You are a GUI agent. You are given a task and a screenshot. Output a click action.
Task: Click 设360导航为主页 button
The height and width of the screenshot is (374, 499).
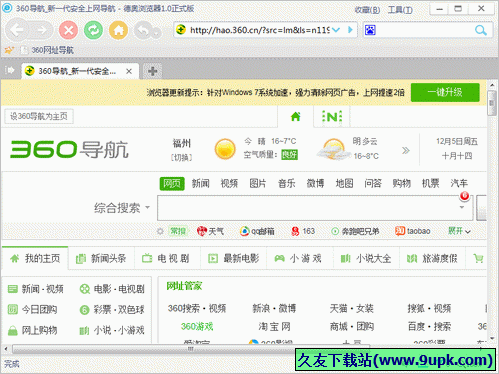tap(39, 116)
